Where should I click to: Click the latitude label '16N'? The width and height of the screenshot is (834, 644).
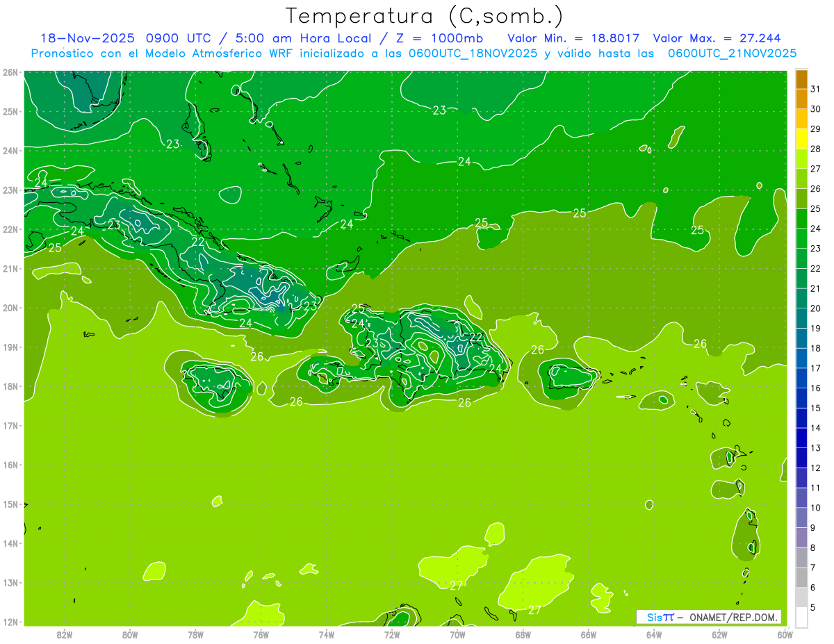click(x=10, y=465)
